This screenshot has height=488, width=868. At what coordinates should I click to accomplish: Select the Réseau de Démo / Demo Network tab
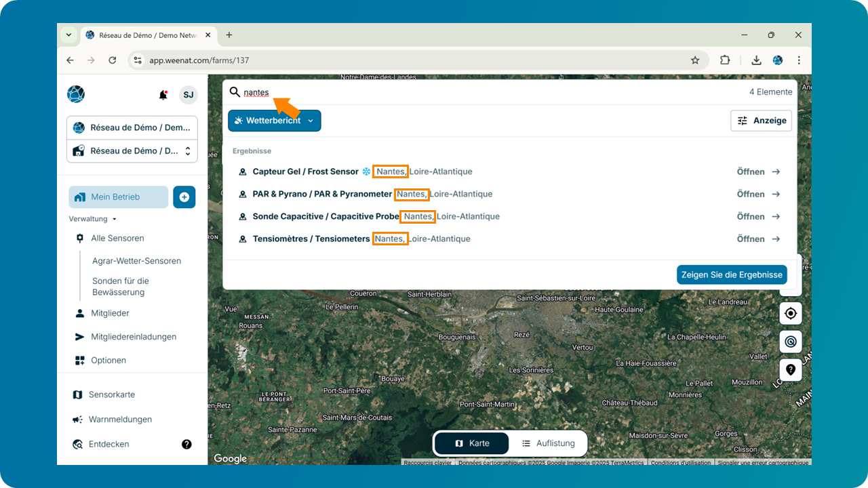pyautogui.click(x=149, y=35)
